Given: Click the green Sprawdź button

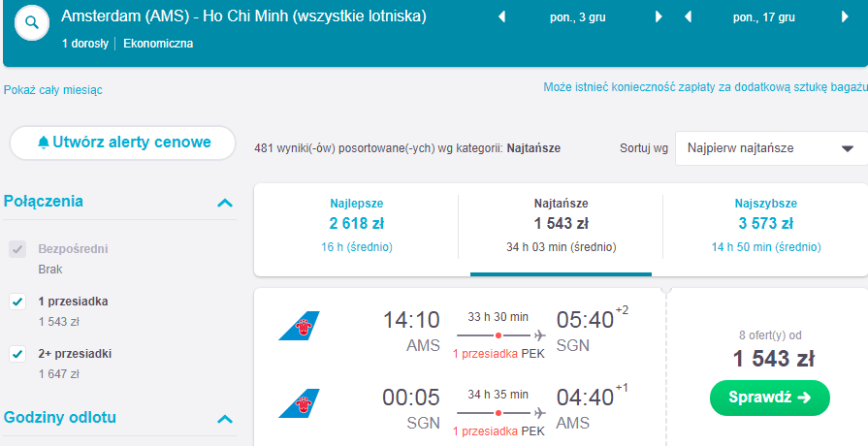Looking at the screenshot, I should 769,398.
